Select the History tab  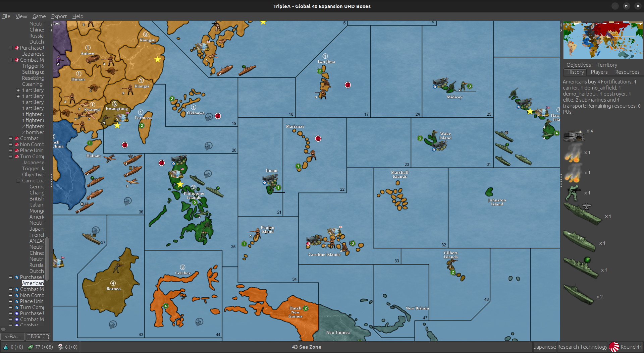[x=576, y=72]
